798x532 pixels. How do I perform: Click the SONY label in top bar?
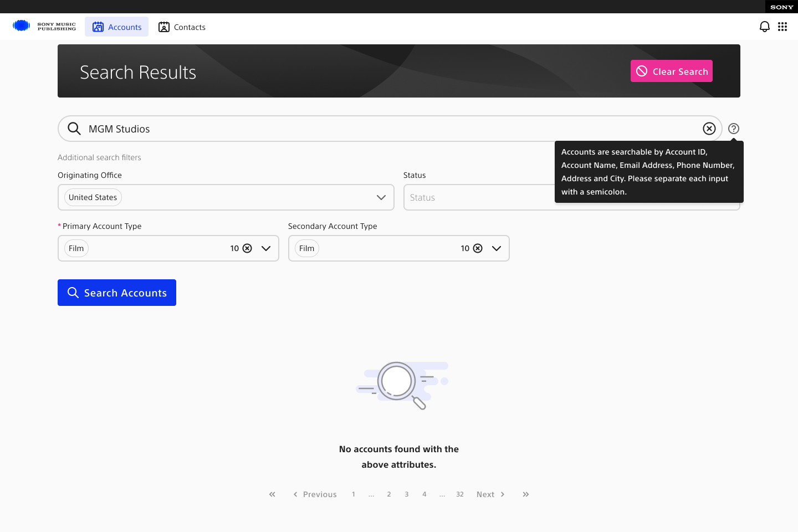click(x=782, y=7)
